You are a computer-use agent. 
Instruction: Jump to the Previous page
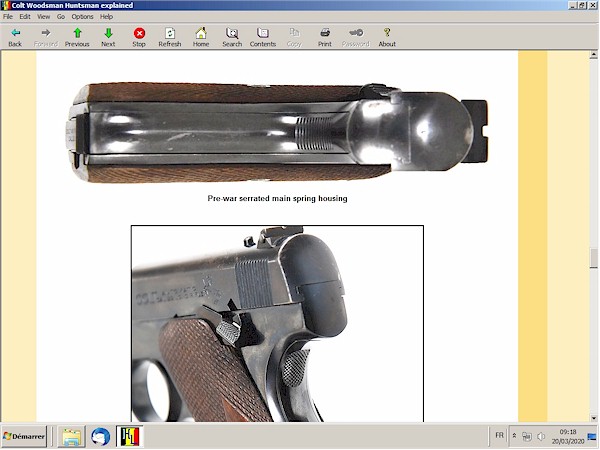[77, 37]
